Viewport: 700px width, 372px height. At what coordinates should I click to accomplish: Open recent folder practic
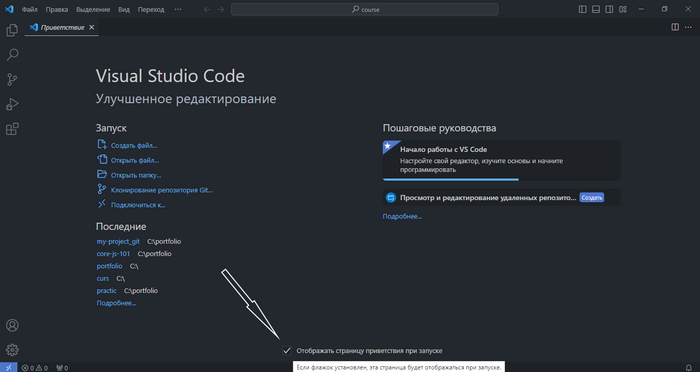pos(107,290)
